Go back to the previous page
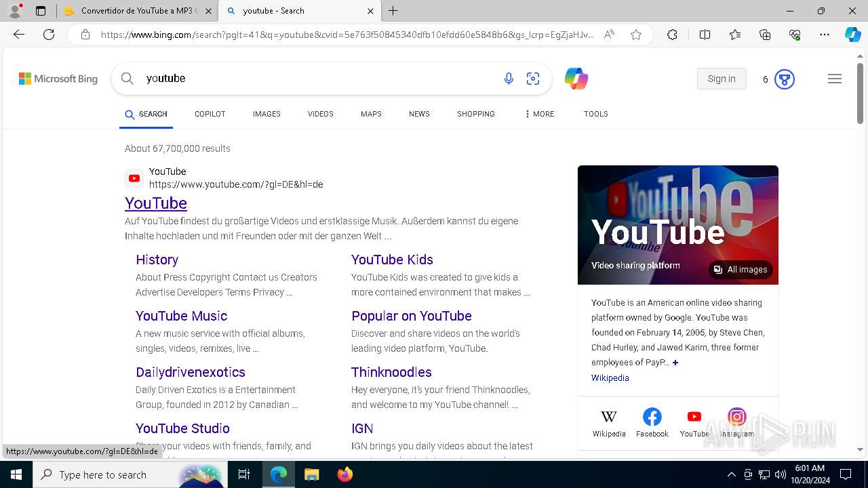The image size is (868, 488). [x=19, y=35]
